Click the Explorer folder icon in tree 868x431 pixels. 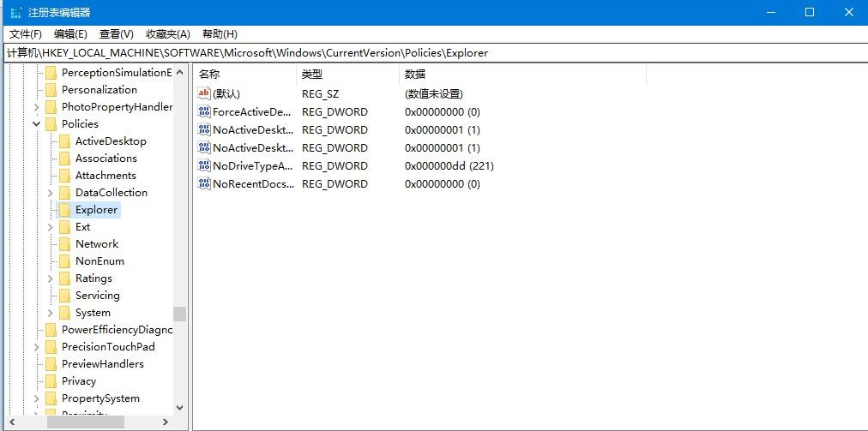pos(64,210)
